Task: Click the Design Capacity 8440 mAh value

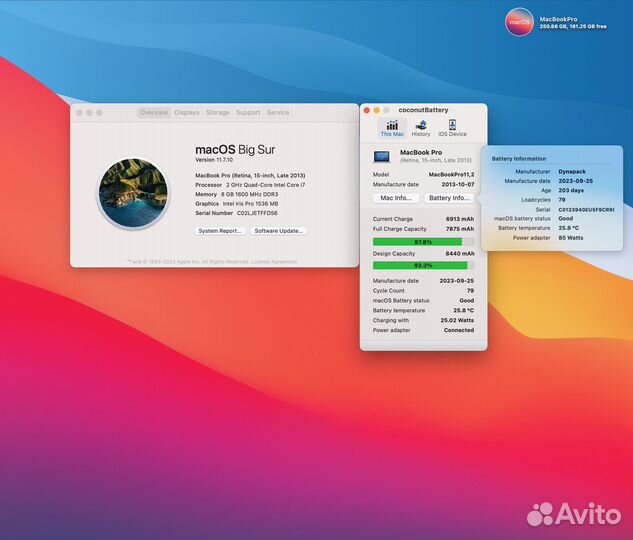Action: [460, 254]
